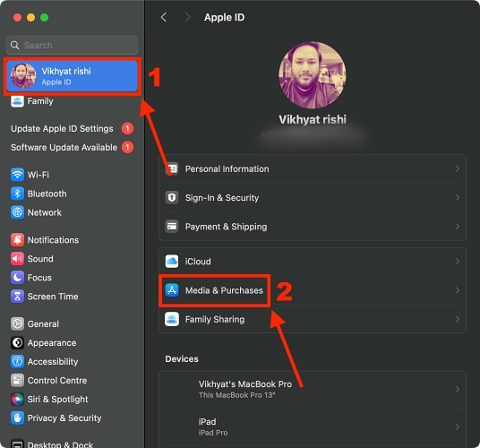
Task: Click the Family Sharing icon
Action: pos(172,319)
